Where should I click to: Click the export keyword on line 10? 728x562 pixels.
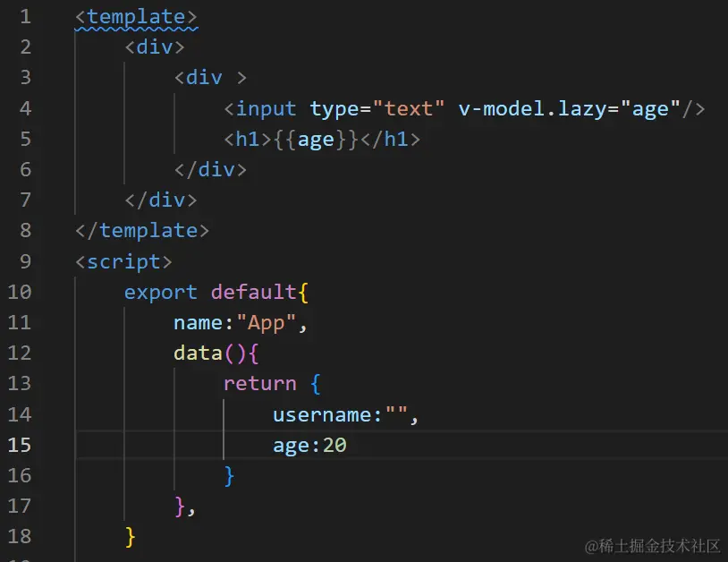161,293
